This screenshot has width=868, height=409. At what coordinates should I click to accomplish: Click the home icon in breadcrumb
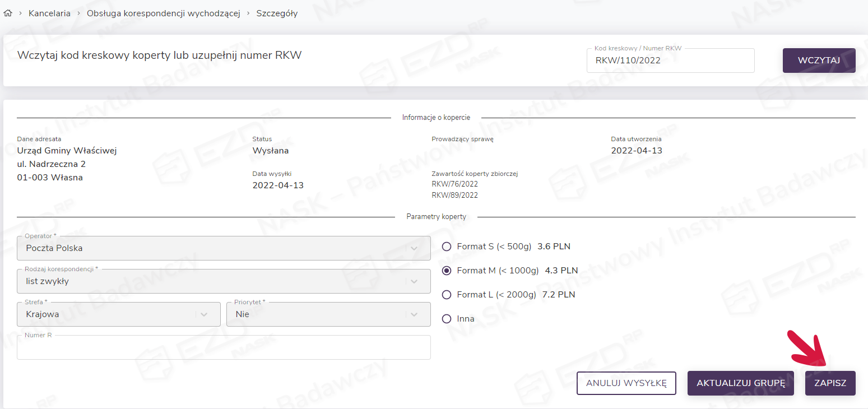8,13
